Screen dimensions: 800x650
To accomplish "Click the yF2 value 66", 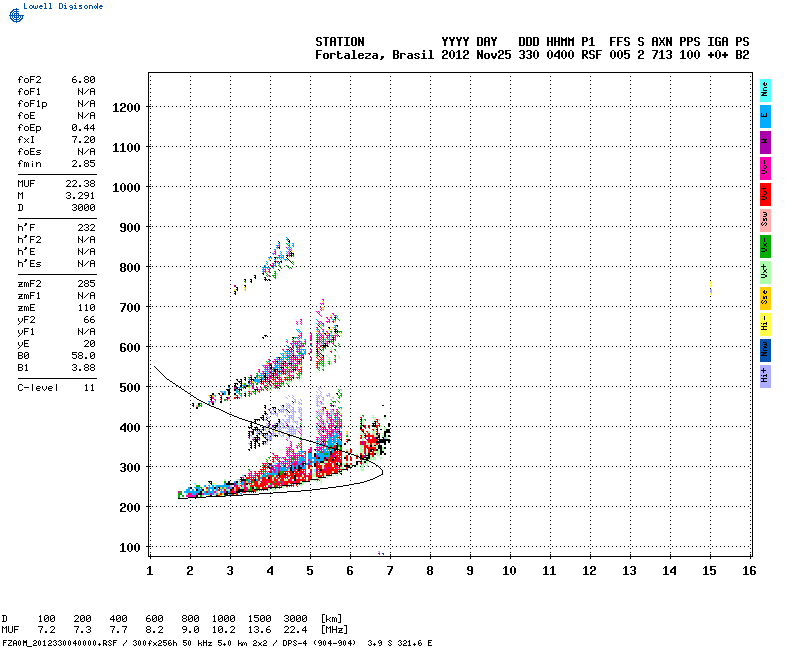I will point(89,320).
